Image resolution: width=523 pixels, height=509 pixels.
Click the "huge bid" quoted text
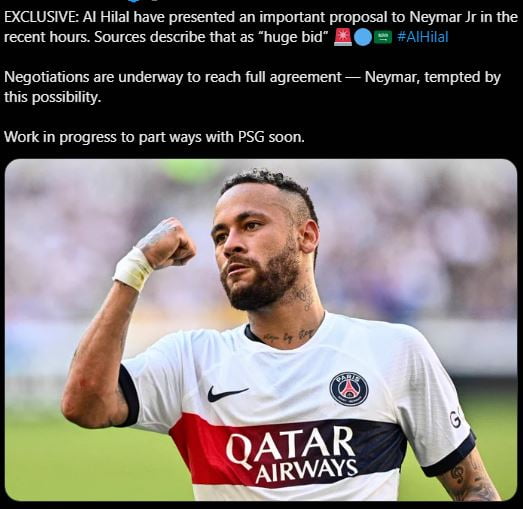(x=294, y=37)
